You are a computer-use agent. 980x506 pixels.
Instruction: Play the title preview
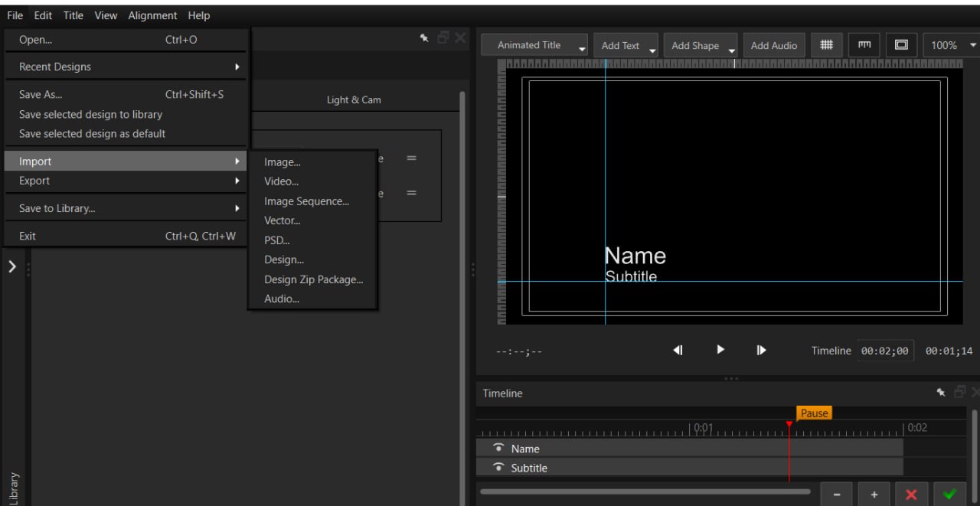720,349
